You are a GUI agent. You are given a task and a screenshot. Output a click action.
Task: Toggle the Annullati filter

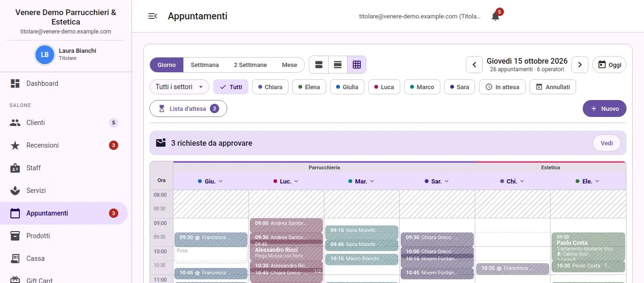[x=553, y=87]
